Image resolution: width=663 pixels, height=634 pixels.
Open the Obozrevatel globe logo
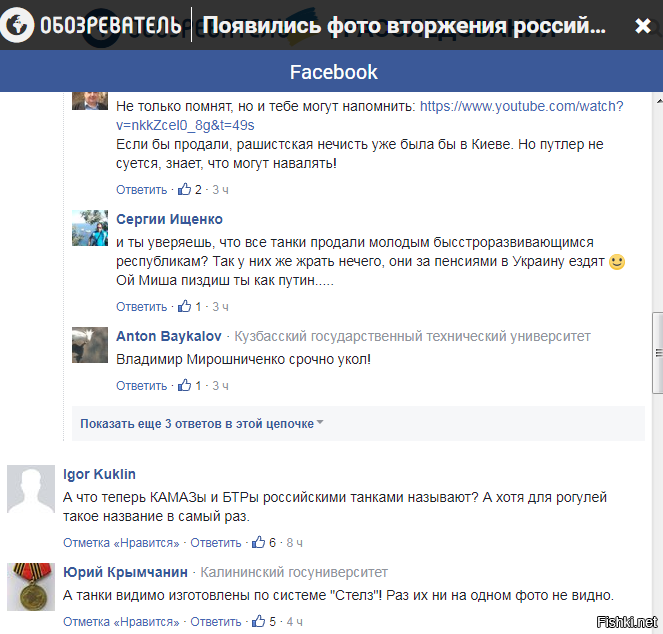click(x=16, y=25)
